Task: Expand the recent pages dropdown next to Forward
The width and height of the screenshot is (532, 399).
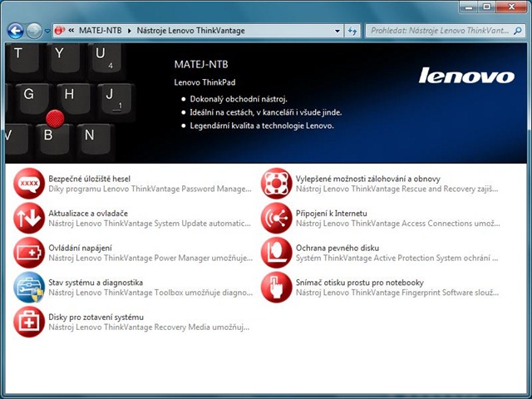Action: click(47, 31)
